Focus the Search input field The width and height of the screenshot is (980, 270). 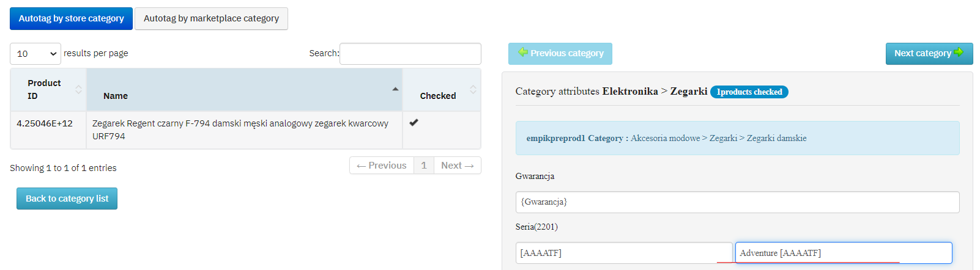click(410, 54)
